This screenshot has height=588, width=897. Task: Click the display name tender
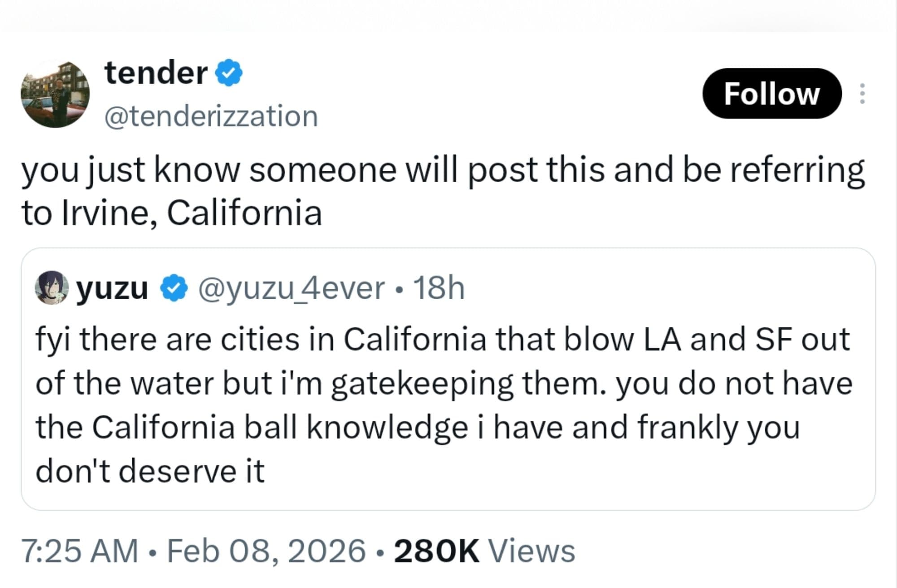click(x=155, y=73)
